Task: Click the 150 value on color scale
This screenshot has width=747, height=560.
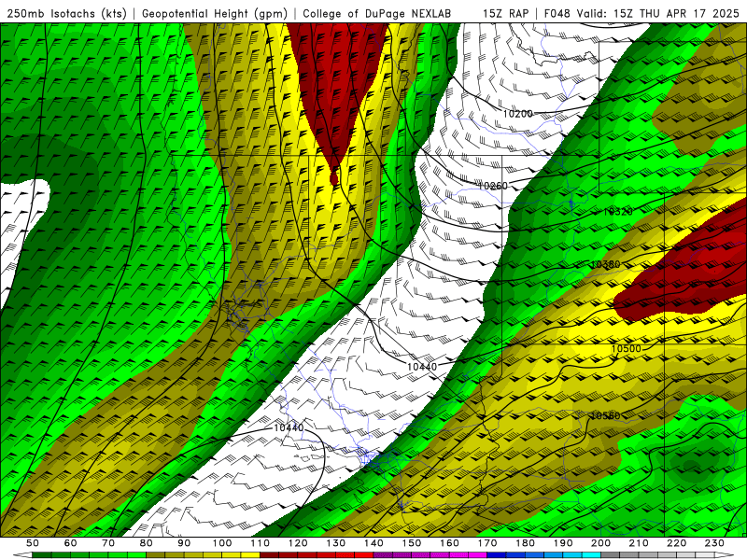Action: click(x=412, y=543)
